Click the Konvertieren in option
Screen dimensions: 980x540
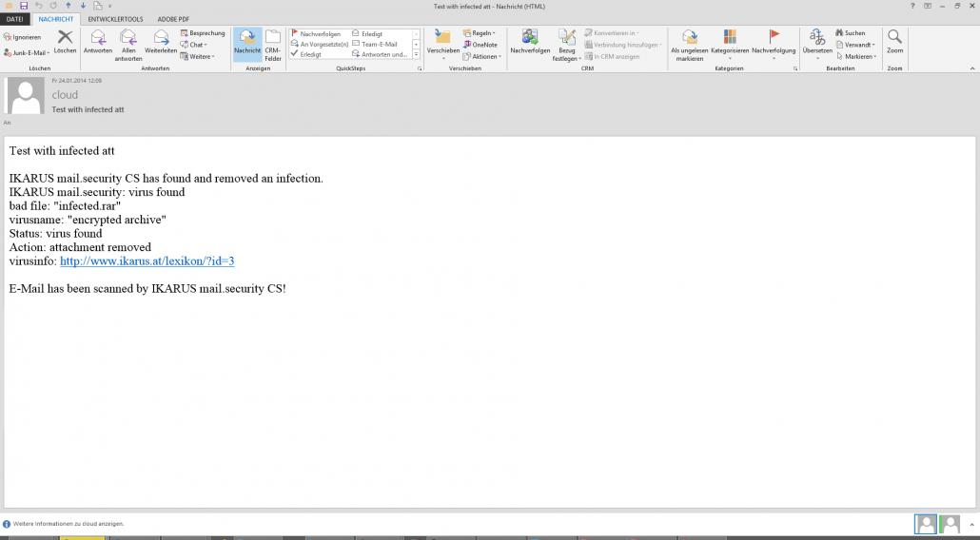pos(611,33)
